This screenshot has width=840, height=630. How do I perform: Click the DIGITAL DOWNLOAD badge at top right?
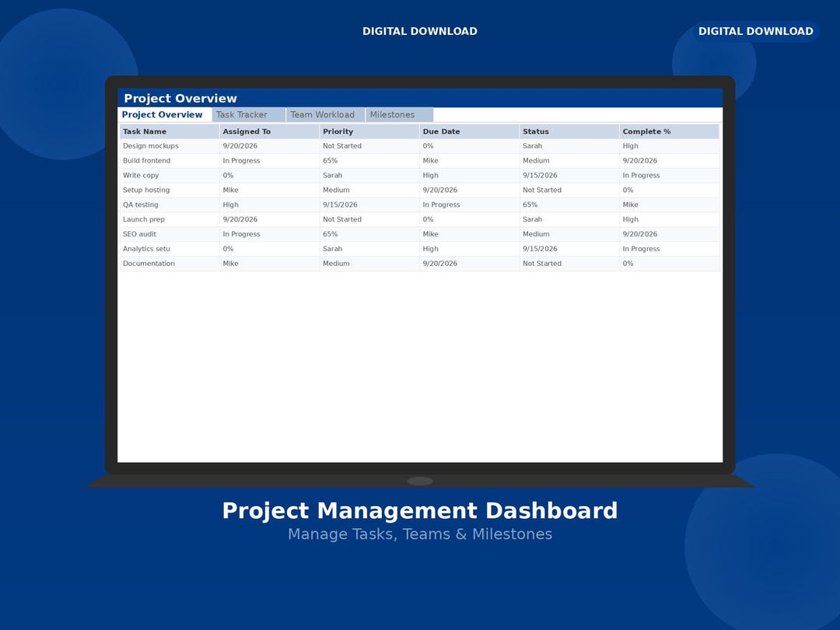pos(755,31)
